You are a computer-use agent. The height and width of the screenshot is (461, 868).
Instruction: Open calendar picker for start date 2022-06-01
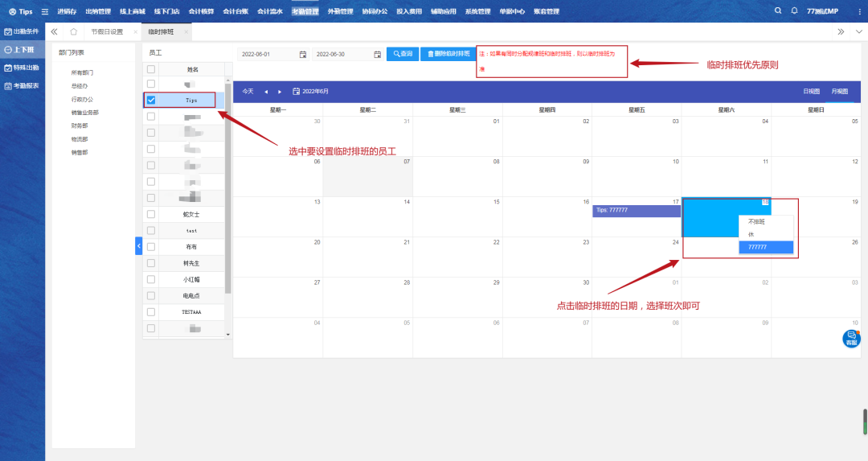pyautogui.click(x=303, y=54)
